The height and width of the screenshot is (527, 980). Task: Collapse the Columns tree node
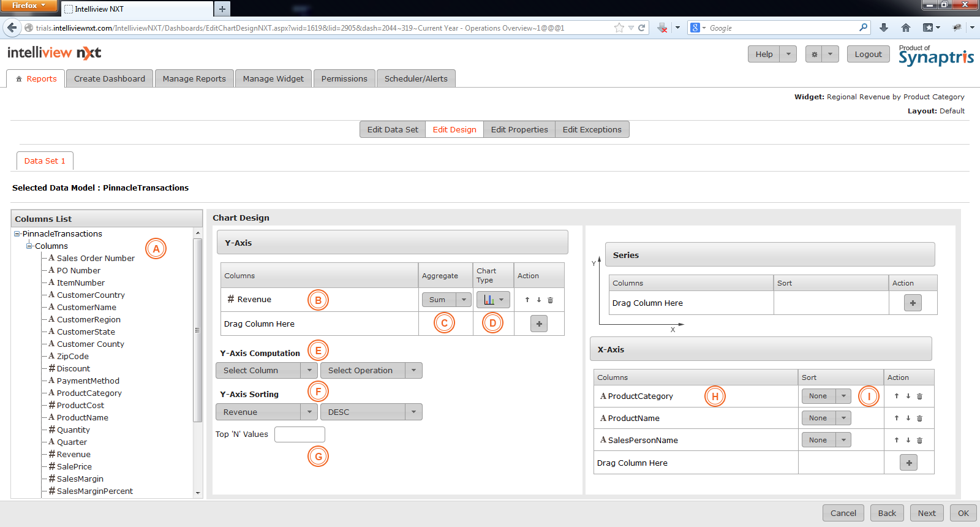coord(29,246)
